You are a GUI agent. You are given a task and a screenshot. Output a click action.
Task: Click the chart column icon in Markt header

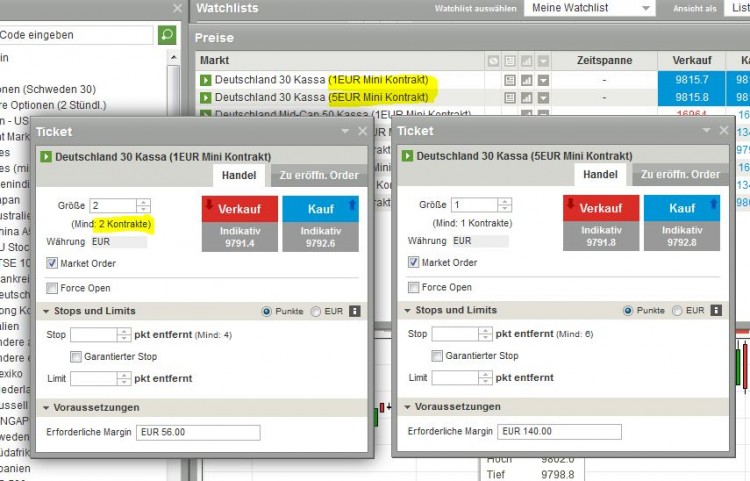tap(527, 61)
